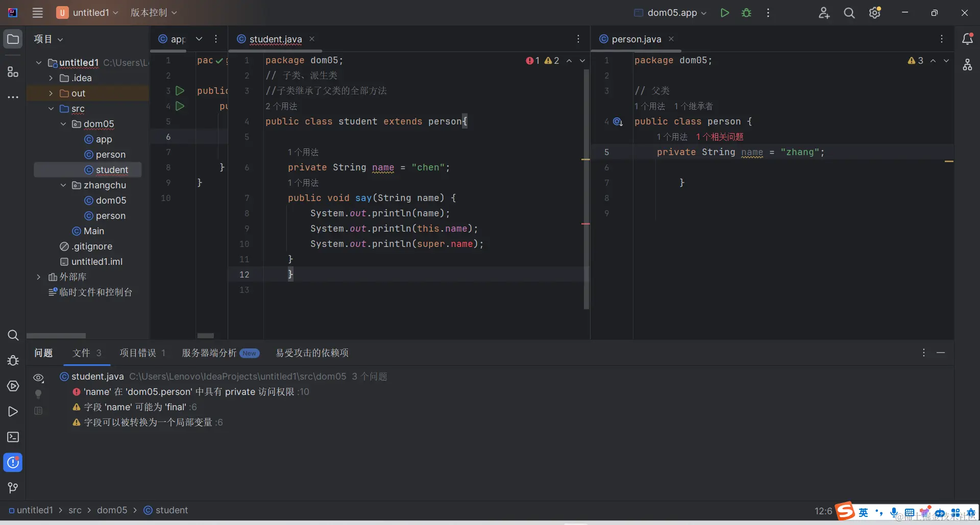Expand the .idea folder

[51, 78]
